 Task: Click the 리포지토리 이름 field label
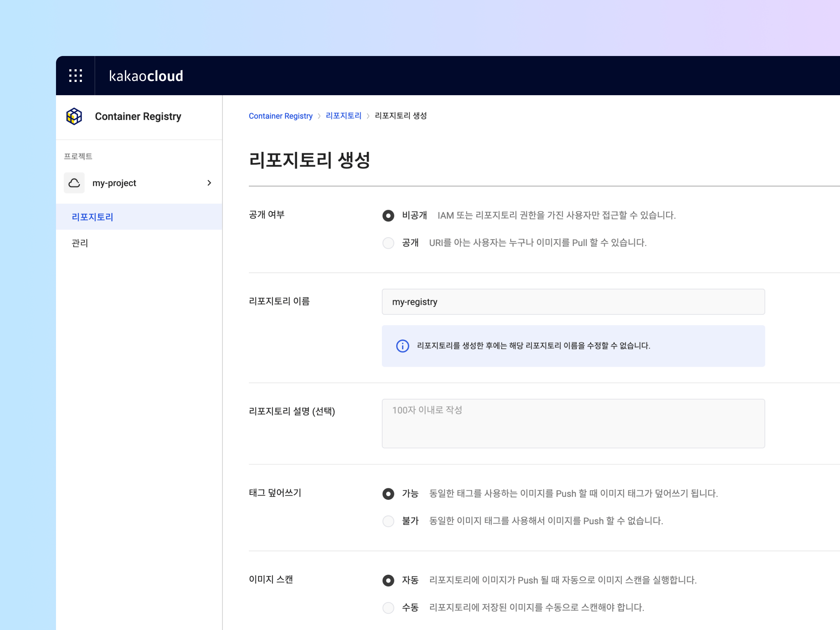279,301
